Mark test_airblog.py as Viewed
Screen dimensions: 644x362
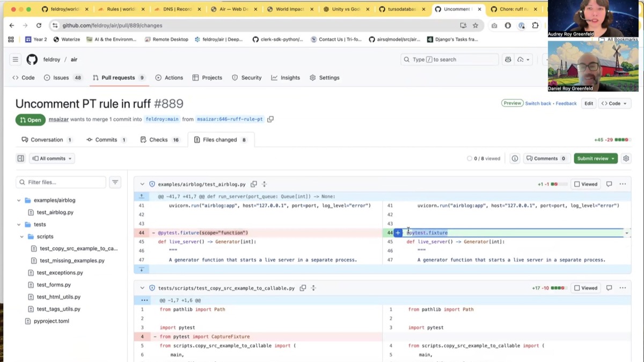(x=585, y=184)
